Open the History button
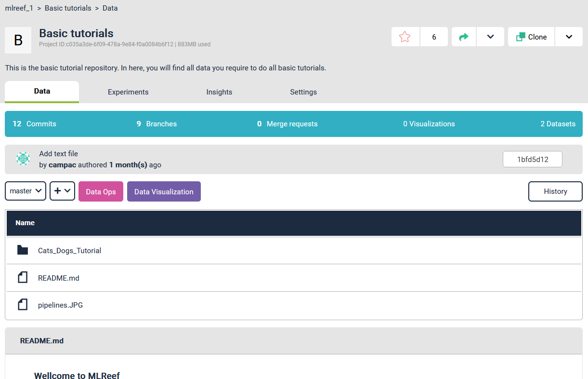Viewport: 588px width, 379px height. (x=555, y=191)
